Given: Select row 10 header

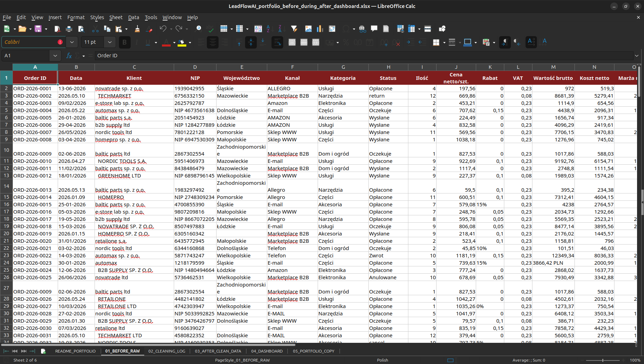Looking at the screenshot, I should coord(6,150).
